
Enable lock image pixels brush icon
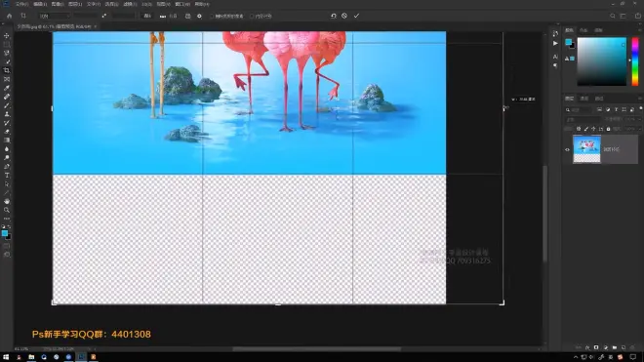coord(586,129)
